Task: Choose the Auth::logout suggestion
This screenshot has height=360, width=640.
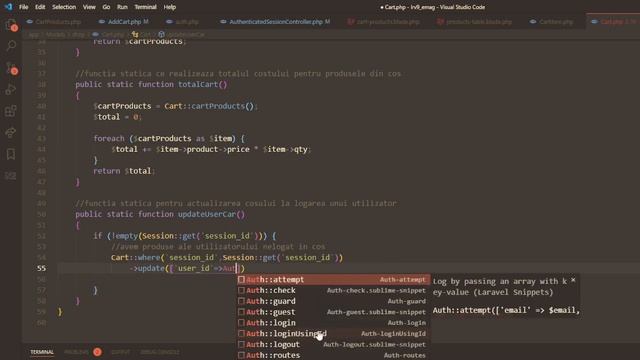Action: [x=333, y=344]
